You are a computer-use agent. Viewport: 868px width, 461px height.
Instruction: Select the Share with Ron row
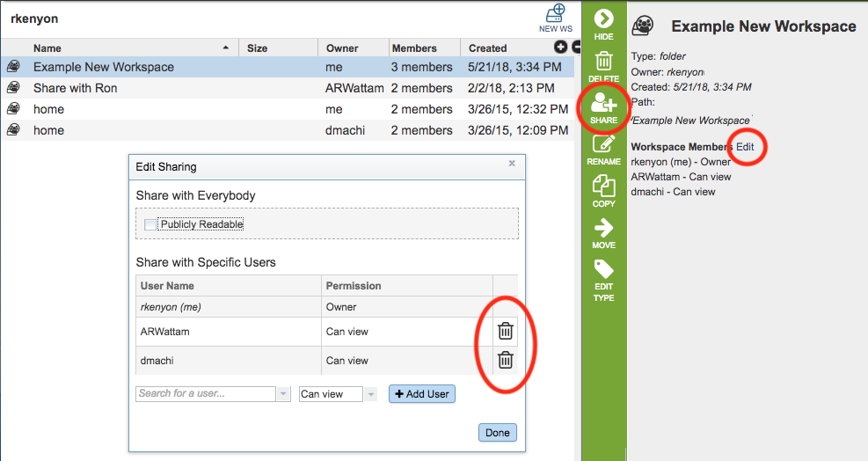[288, 88]
